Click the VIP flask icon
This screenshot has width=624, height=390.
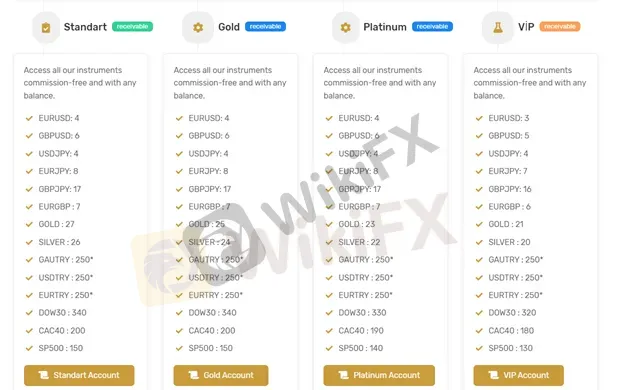[497, 27]
